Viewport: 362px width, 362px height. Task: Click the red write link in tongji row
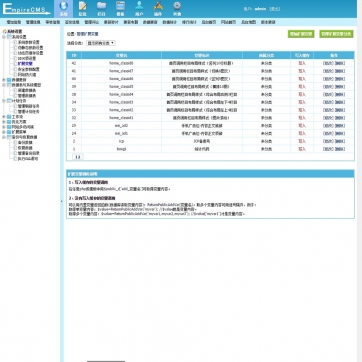pos(302,149)
